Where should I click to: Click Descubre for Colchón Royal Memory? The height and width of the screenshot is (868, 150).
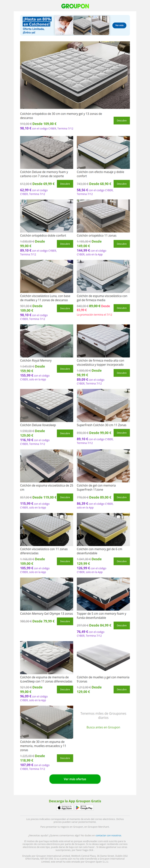65,369
